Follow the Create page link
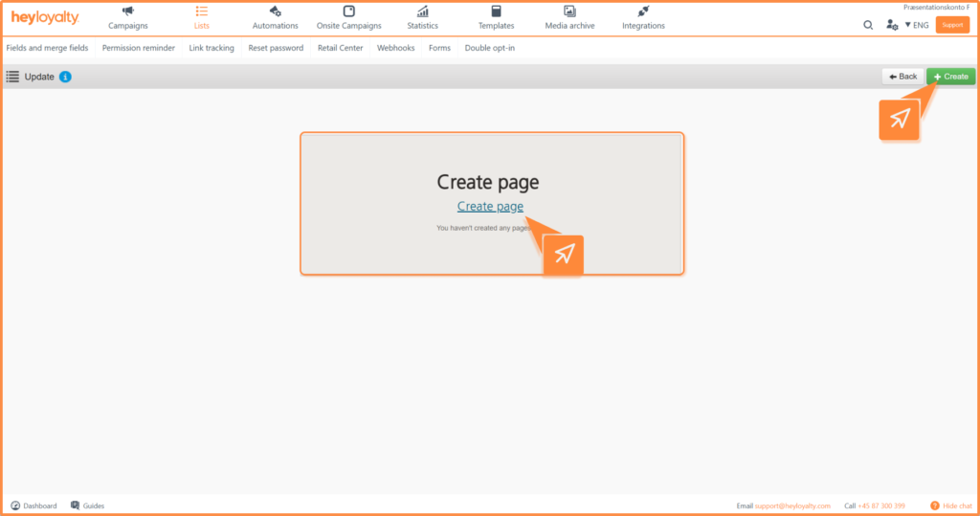Screen dimensions: 980x516 pos(490,206)
